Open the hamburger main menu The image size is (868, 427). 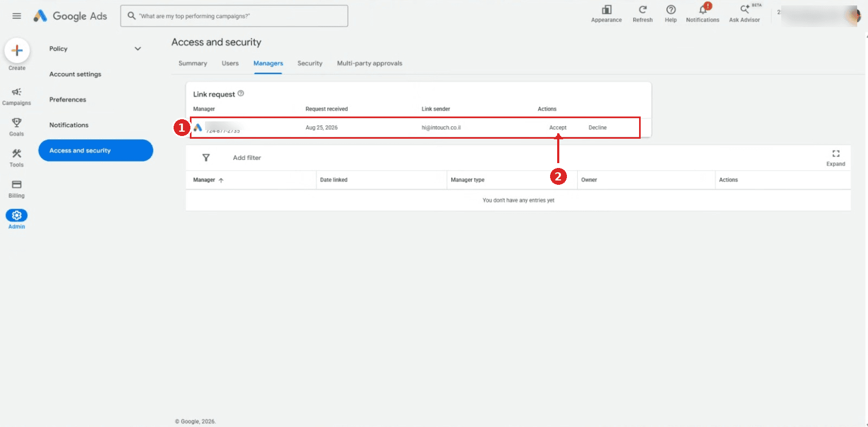click(17, 16)
